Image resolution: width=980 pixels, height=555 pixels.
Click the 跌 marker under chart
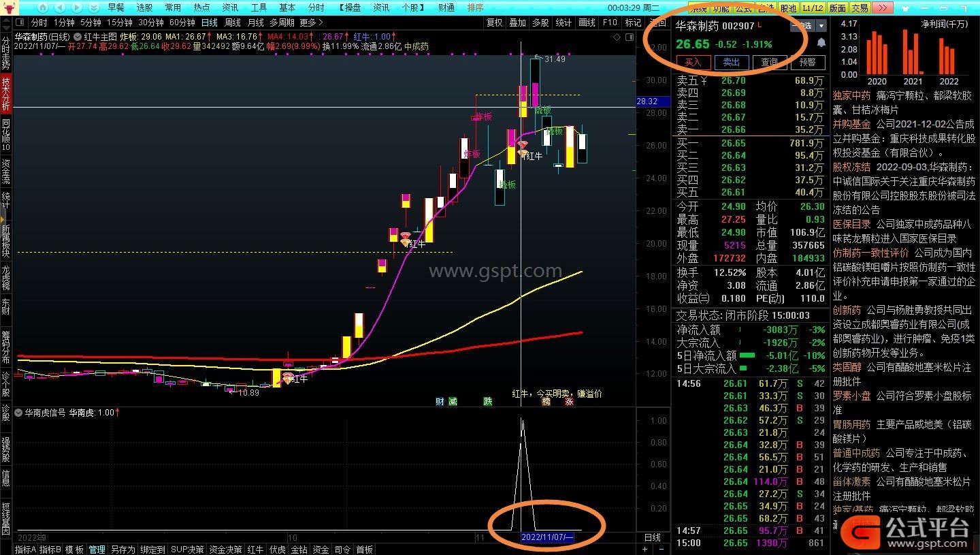487,402
